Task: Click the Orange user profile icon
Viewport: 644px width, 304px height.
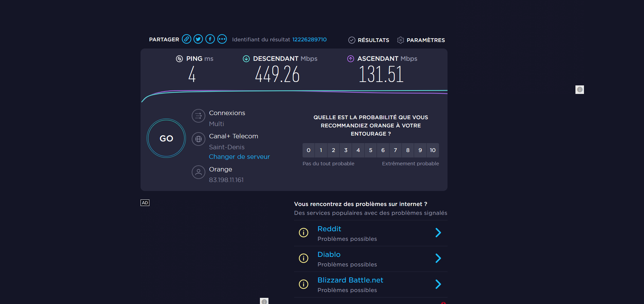Action: 199,172
